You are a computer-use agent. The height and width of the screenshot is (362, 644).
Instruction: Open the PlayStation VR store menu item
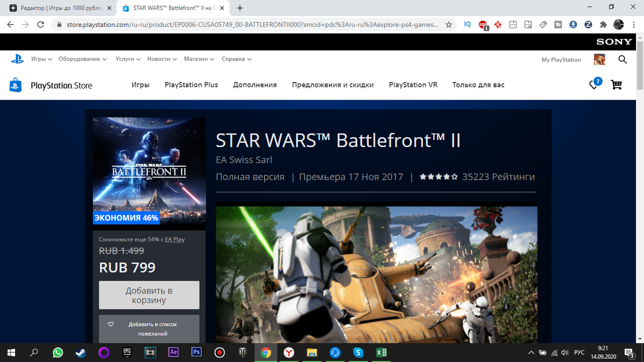[x=413, y=85]
